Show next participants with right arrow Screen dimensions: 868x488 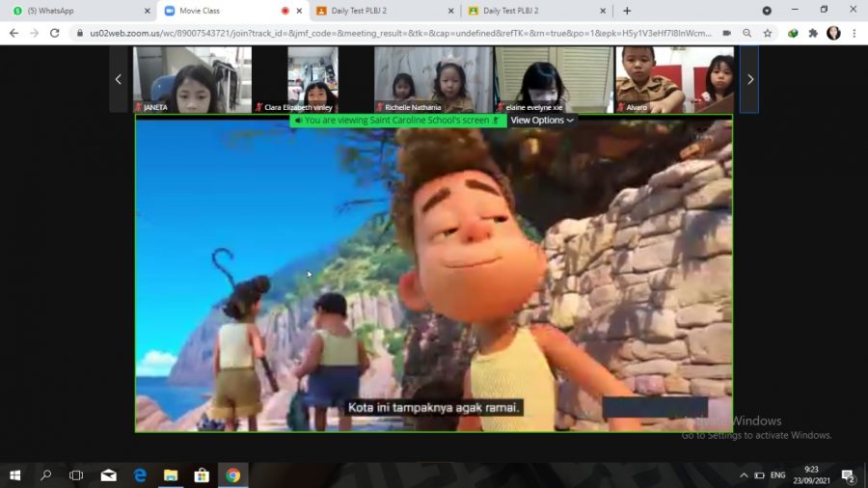tap(749, 79)
